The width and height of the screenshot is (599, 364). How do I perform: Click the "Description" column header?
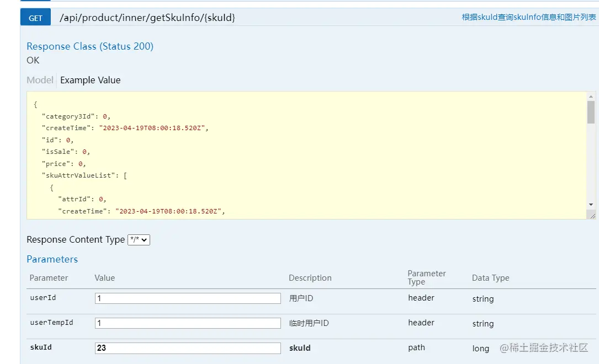[310, 278]
